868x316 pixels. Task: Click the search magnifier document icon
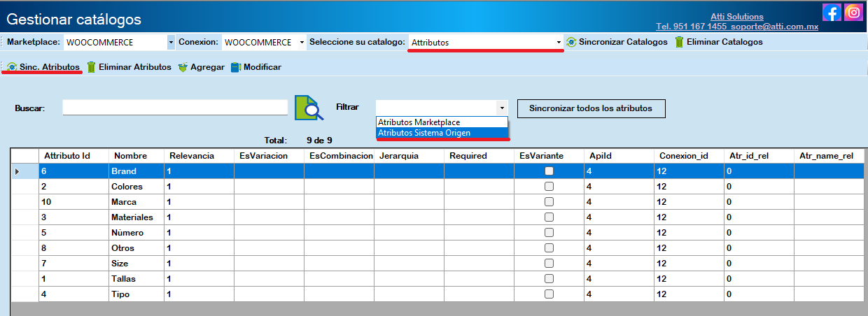[x=309, y=108]
